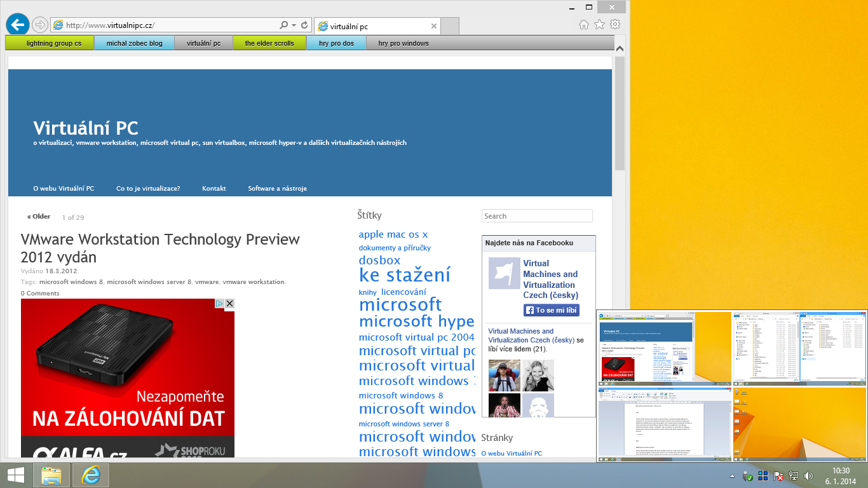
Task: Select the Internet Explorer taskbar icon
Action: (90, 475)
